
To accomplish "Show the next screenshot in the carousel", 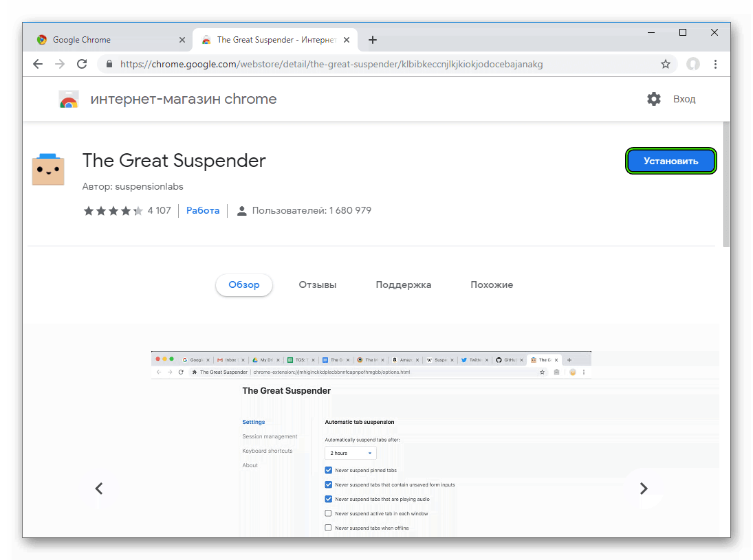I will pos(644,489).
